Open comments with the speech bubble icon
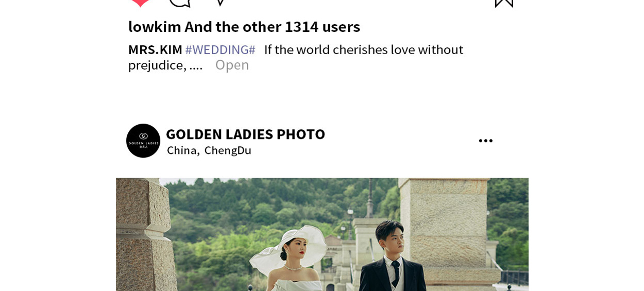The image size is (644, 291). [180, 3]
